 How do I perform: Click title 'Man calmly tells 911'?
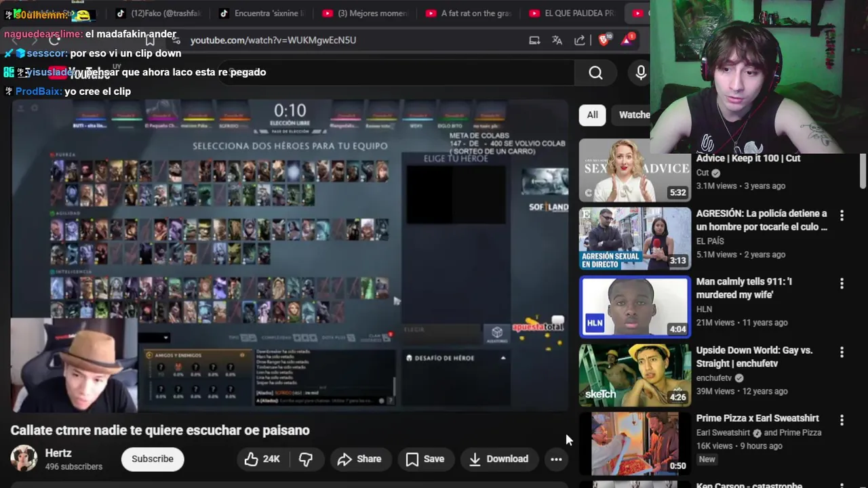pos(744,288)
